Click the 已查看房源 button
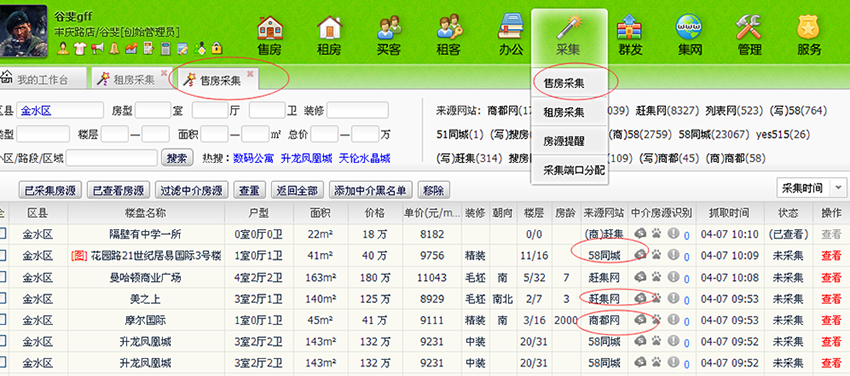This screenshot has width=850, height=376. click(x=118, y=190)
